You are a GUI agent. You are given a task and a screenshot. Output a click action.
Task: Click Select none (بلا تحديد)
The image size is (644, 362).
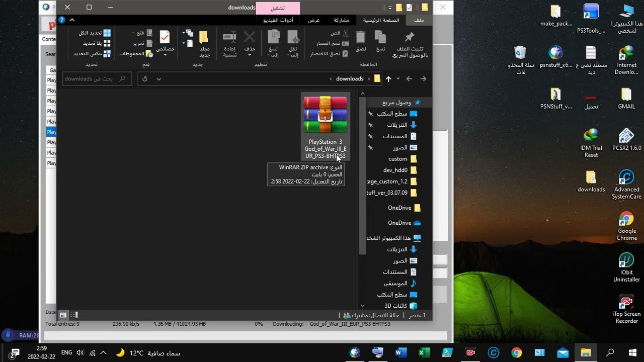pos(97,43)
